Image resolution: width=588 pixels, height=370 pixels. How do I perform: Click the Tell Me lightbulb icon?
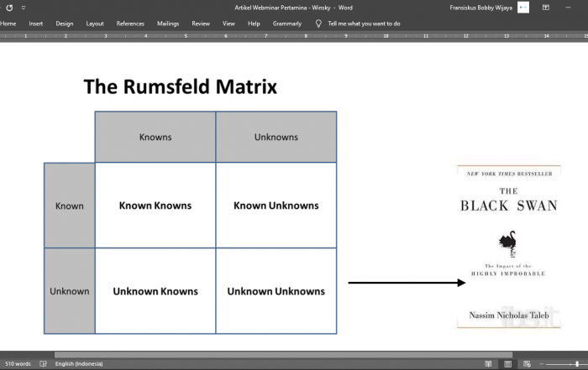pyautogui.click(x=318, y=23)
